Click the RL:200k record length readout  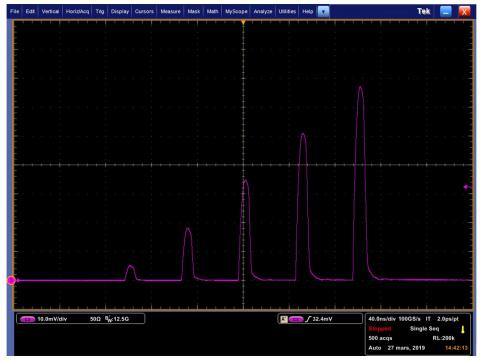pyautogui.click(x=444, y=338)
